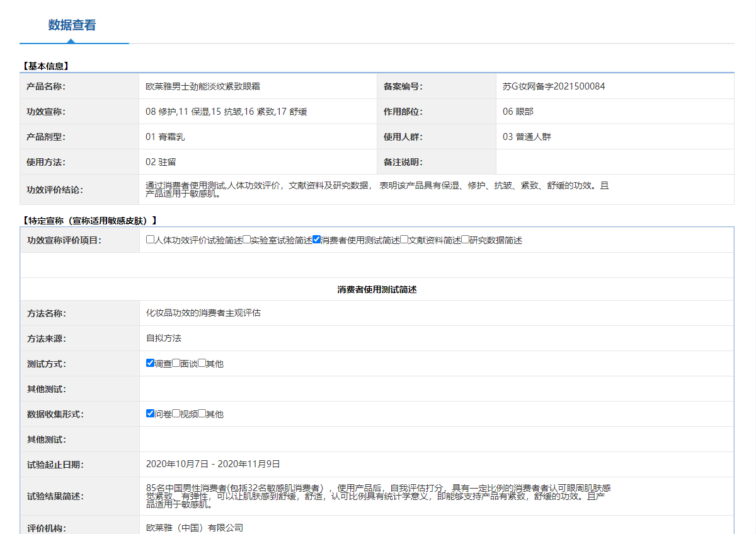Uncheck the 消费者使用测试简述 checkbox
The height and width of the screenshot is (534, 756).
point(317,240)
